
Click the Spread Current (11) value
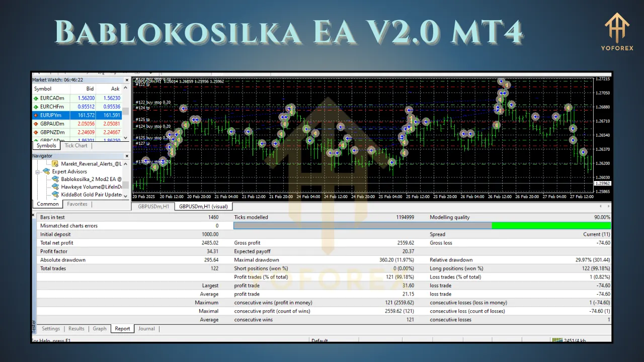(x=597, y=234)
